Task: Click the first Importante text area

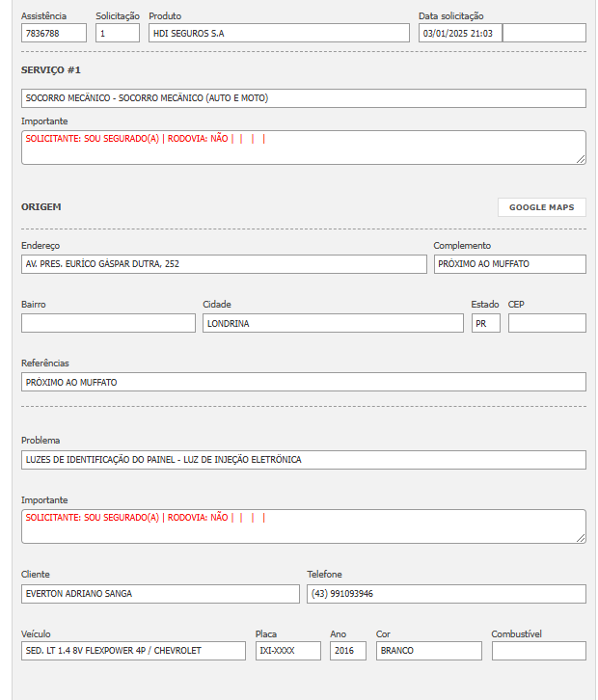Action: [x=303, y=148]
